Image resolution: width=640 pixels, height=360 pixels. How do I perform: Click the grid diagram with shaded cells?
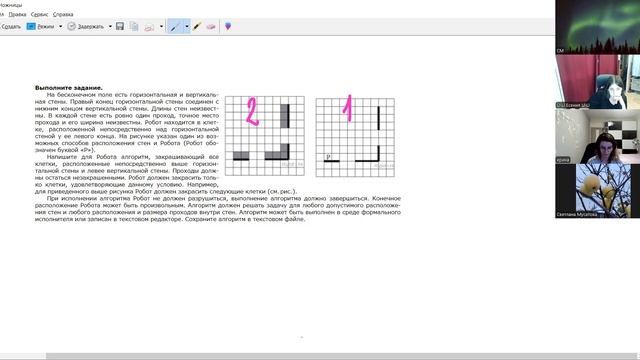pos(265,136)
